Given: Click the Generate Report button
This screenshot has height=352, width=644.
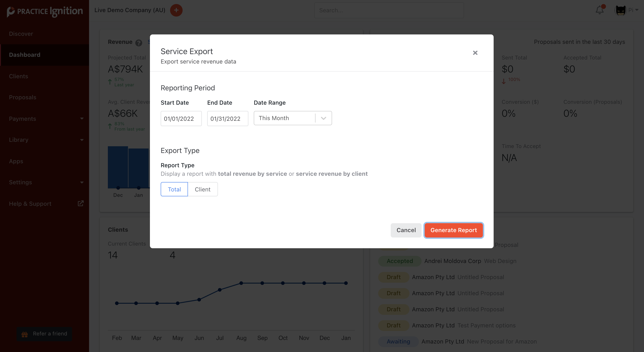Looking at the screenshot, I should pyautogui.click(x=454, y=230).
